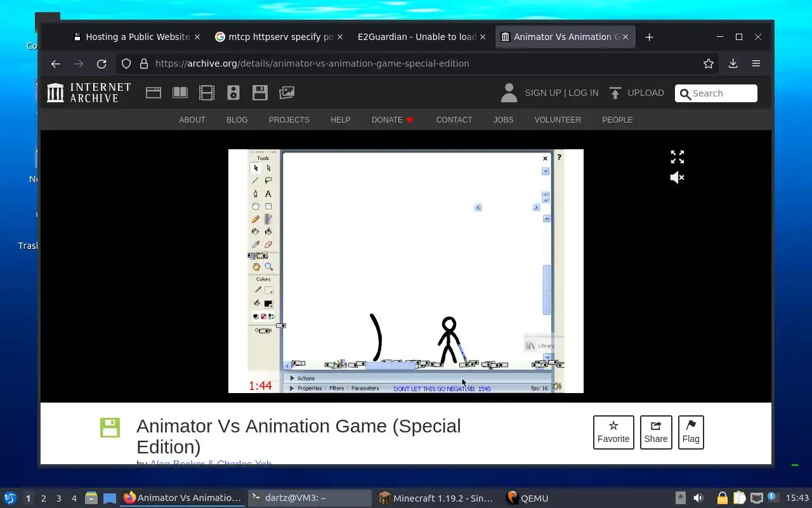Open the Internet Archive Web section icon
This screenshot has height=508, width=812.
[154, 93]
